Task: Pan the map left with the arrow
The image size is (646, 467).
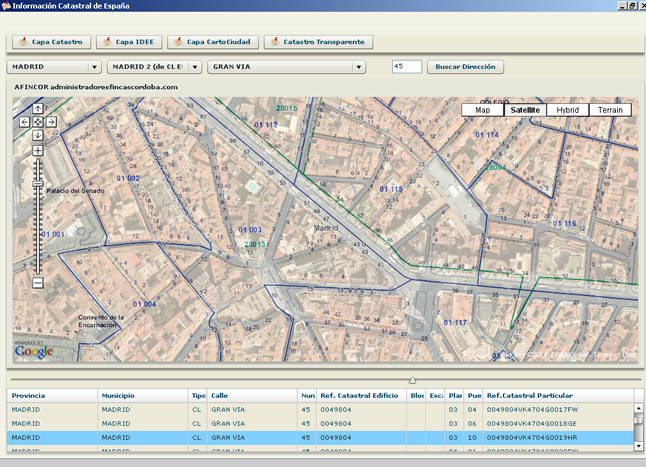Action: 25,122
